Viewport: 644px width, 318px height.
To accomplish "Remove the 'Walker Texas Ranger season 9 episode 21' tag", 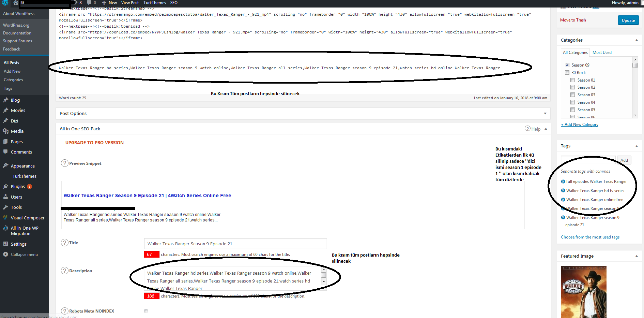I will pyautogui.click(x=563, y=218).
